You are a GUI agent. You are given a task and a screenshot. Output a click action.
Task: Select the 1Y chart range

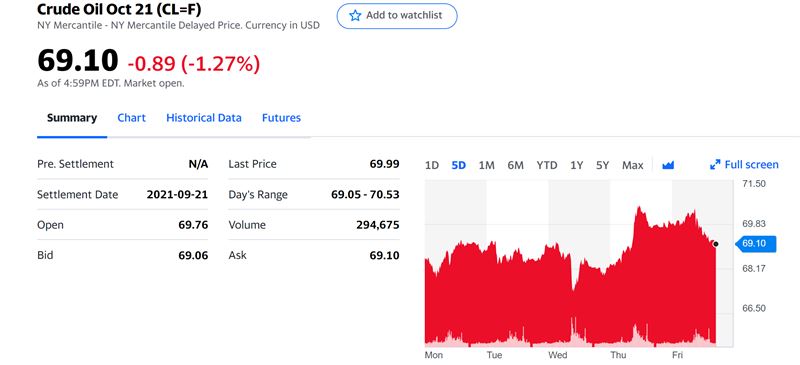pos(577,165)
